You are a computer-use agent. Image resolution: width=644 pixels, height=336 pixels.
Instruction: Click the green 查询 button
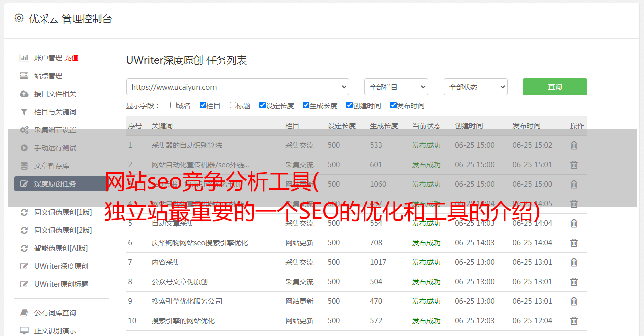click(555, 87)
